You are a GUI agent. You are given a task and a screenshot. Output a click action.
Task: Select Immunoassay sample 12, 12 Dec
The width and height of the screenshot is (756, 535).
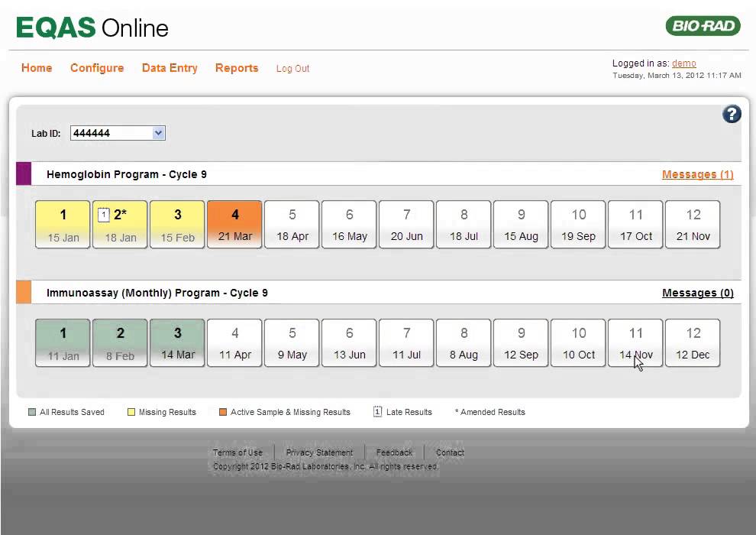point(693,343)
